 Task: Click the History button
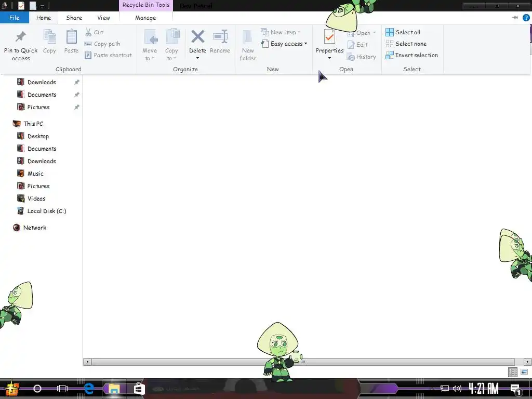coord(362,57)
